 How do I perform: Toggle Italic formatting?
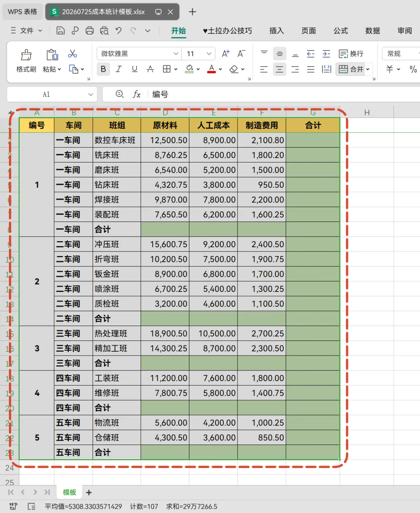(119, 69)
